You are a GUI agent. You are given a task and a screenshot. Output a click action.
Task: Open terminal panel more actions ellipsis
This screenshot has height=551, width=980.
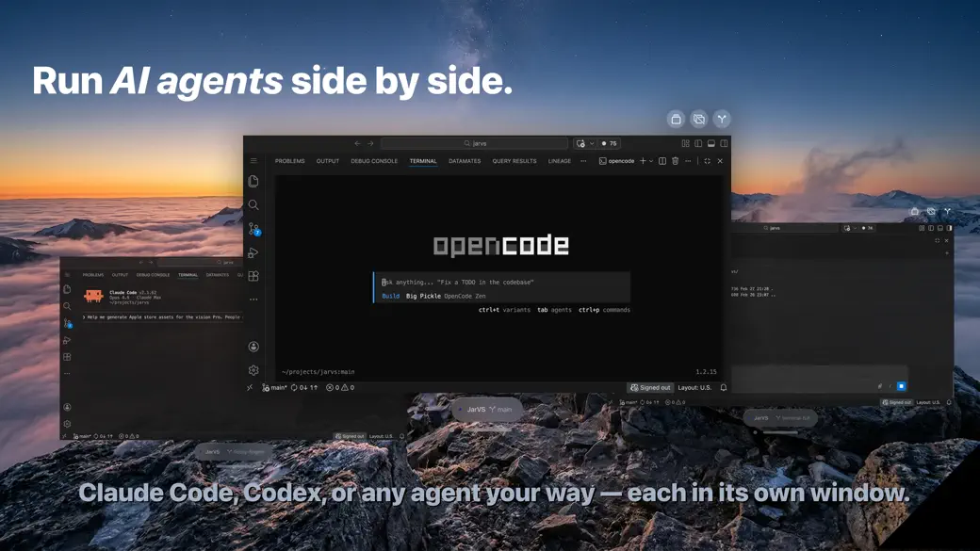click(688, 161)
